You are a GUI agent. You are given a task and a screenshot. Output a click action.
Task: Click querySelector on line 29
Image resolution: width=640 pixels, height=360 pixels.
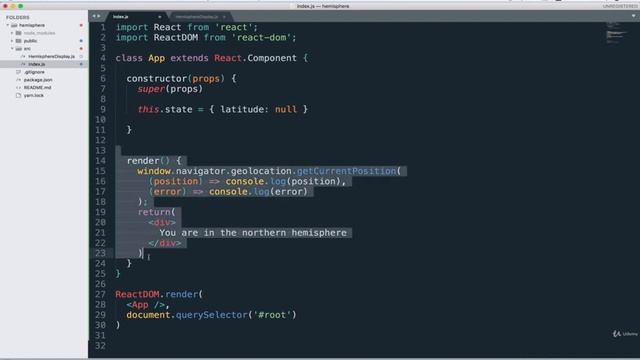[x=211, y=315]
